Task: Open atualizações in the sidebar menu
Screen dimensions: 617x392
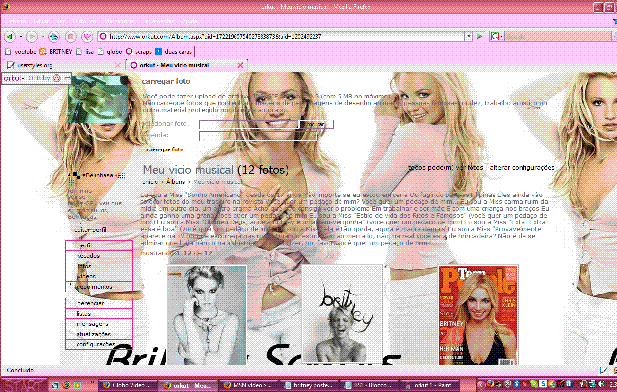Action: coord(99,334)
